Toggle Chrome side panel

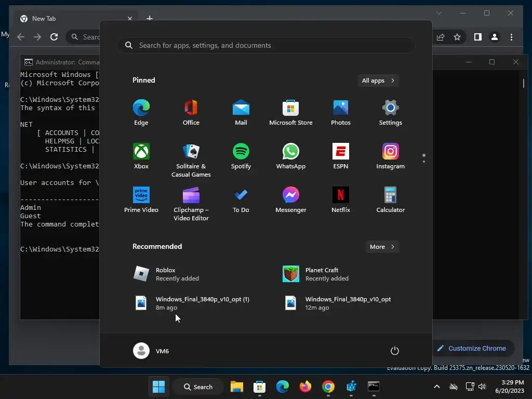coord(478,37)
